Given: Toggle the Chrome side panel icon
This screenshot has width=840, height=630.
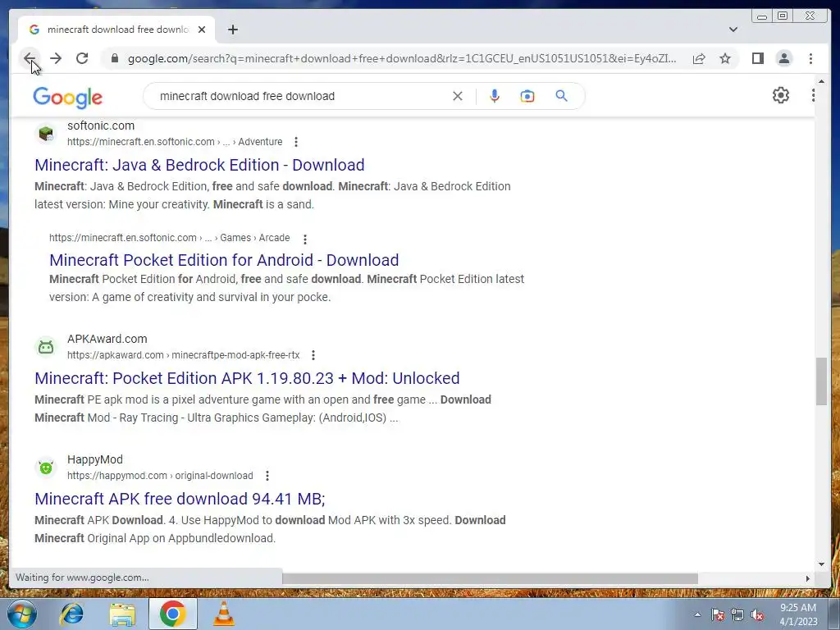Looking at the screenshot, I should pyautogui.click(x=757, y=58).
